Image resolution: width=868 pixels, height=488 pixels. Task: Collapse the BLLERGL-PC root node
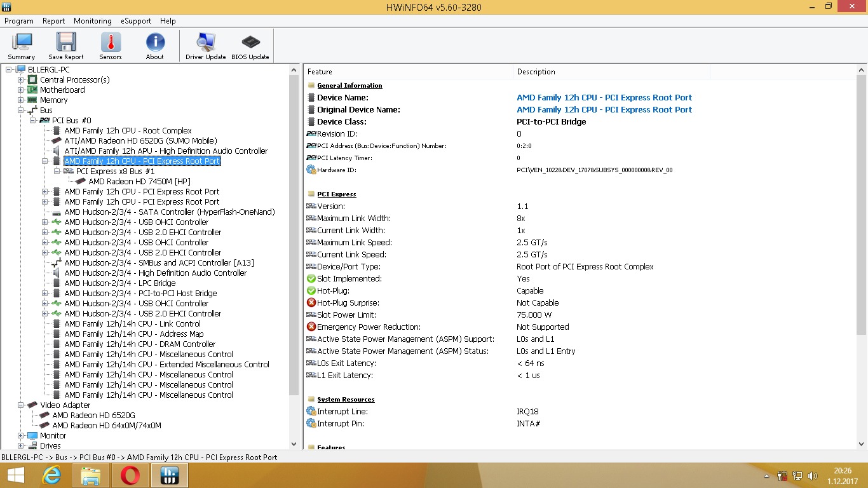click(x=8, y=69)
